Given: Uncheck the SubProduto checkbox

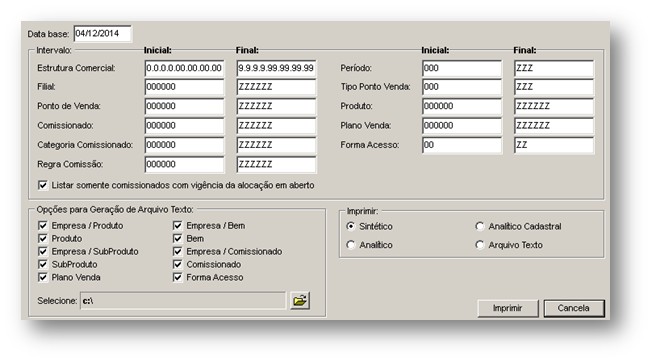Looking at the screenshot, I should [42, 264].
